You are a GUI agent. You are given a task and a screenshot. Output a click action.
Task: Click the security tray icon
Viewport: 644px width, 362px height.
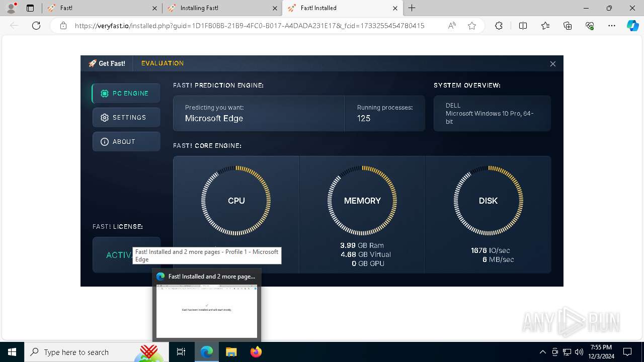pyautogui.click(x=555, y=352)
